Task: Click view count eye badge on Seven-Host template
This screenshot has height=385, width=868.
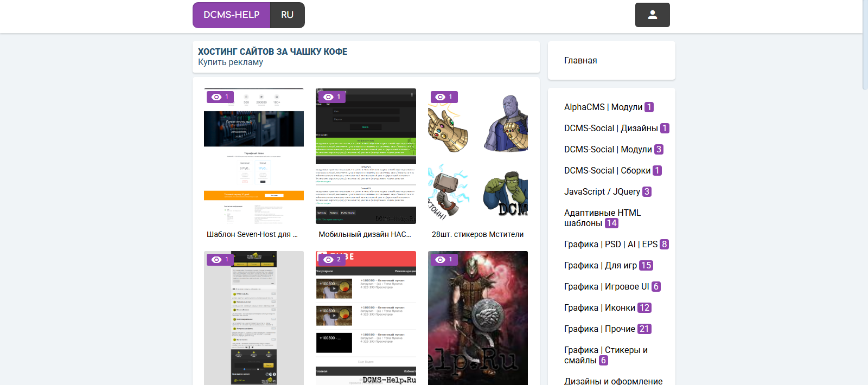Action: [220, 97]
